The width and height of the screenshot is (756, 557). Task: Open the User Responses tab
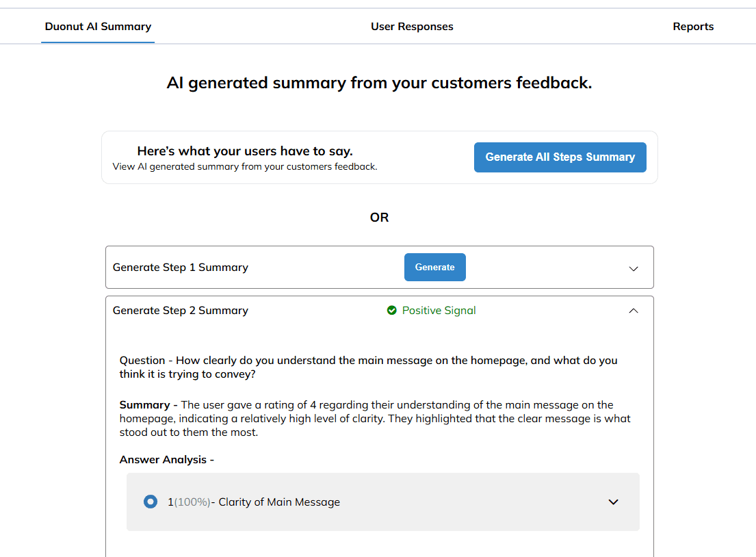point(412,27)
